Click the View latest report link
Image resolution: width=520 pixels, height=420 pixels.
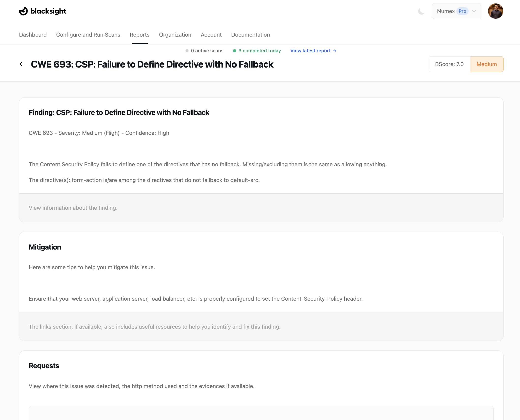(310, 51)
